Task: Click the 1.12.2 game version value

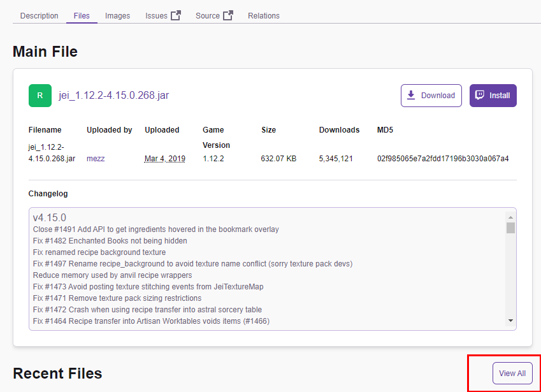Action: coord(213,159)
